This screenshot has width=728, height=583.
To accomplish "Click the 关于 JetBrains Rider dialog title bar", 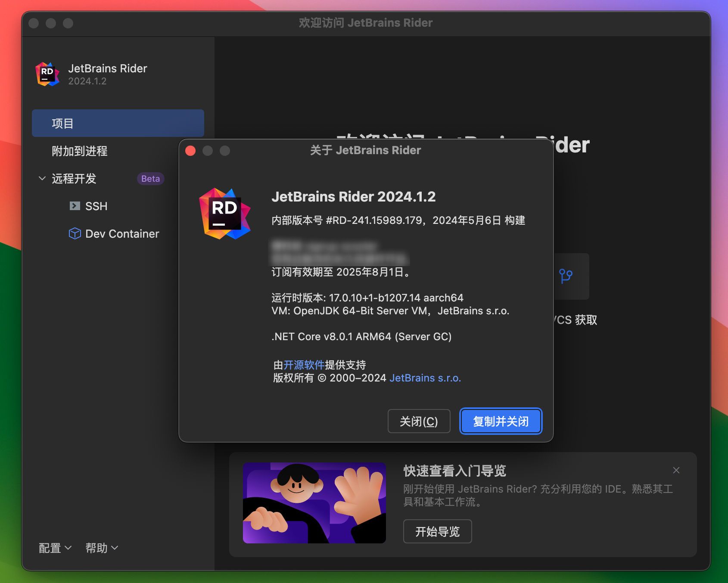I will point(366,150).
